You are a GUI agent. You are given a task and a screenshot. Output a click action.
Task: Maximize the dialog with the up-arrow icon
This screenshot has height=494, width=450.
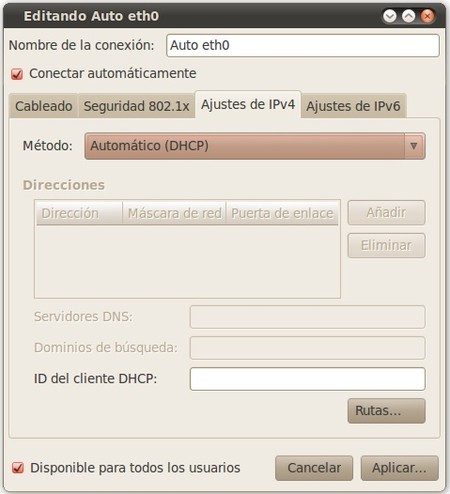pyautogui.click(x=409, y=16)
